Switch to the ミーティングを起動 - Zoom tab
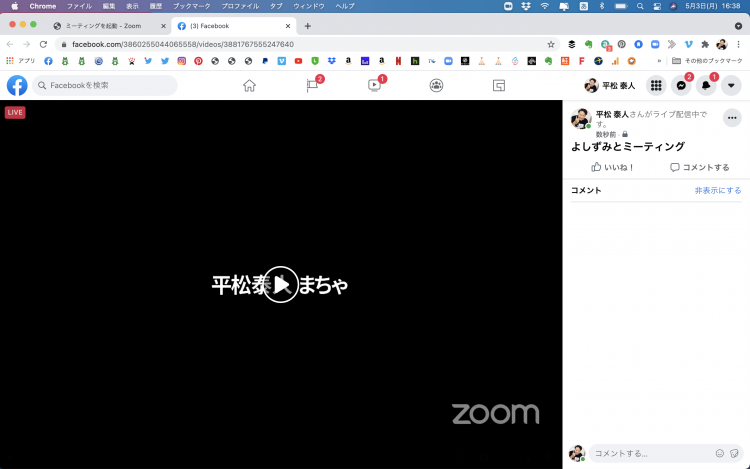750x469 pixels. 103,26
